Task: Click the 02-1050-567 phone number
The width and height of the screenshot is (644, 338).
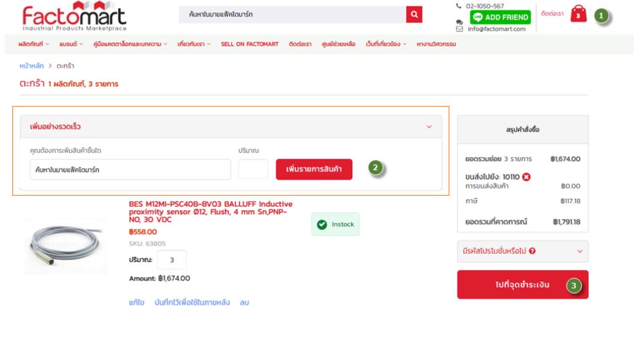Action: 485,6
